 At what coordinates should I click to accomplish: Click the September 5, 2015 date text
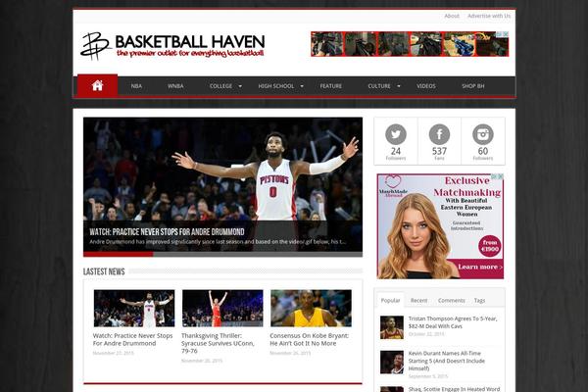(x=428, y=376)
